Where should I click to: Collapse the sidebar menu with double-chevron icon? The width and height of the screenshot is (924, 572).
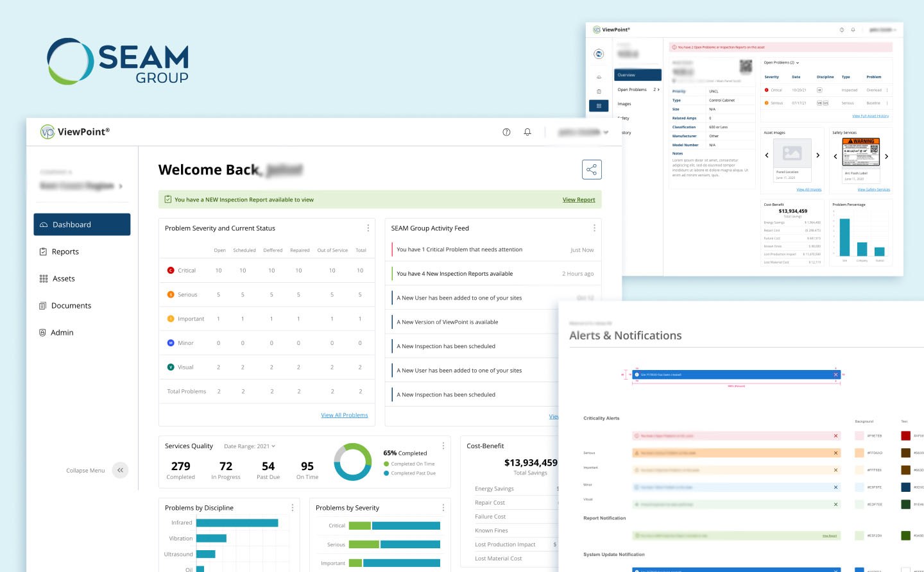click(120, 471)
